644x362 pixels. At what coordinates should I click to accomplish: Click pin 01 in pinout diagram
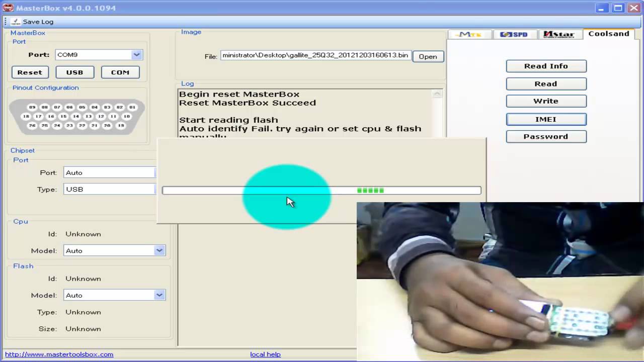point(132,107)
